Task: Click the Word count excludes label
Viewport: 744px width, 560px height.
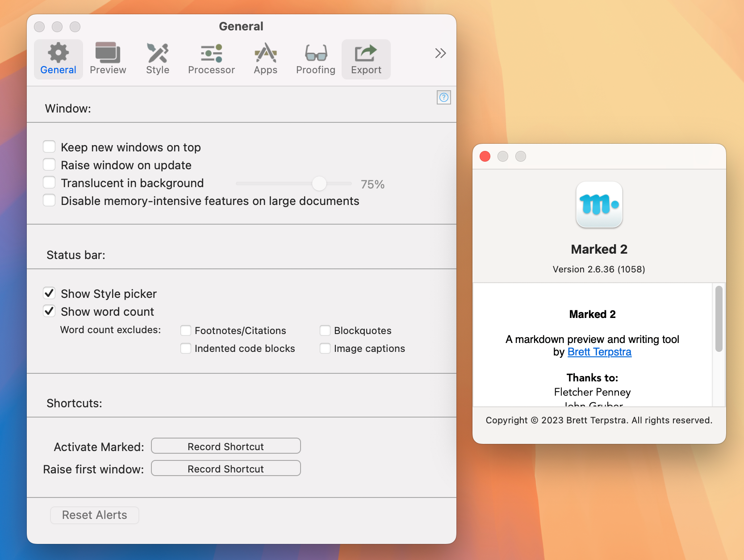Action: (110, 330)
